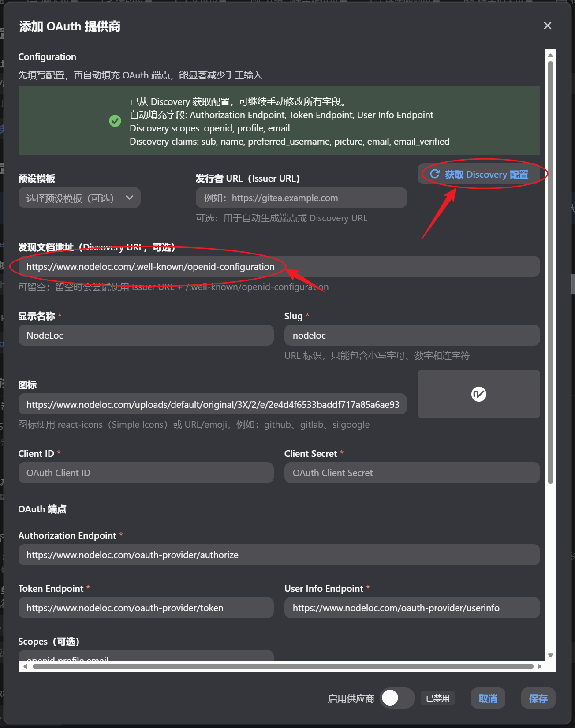Viewport: 575px width, 728px height.
Task: Click the Client Secret input field
Action: coord(412,473)
